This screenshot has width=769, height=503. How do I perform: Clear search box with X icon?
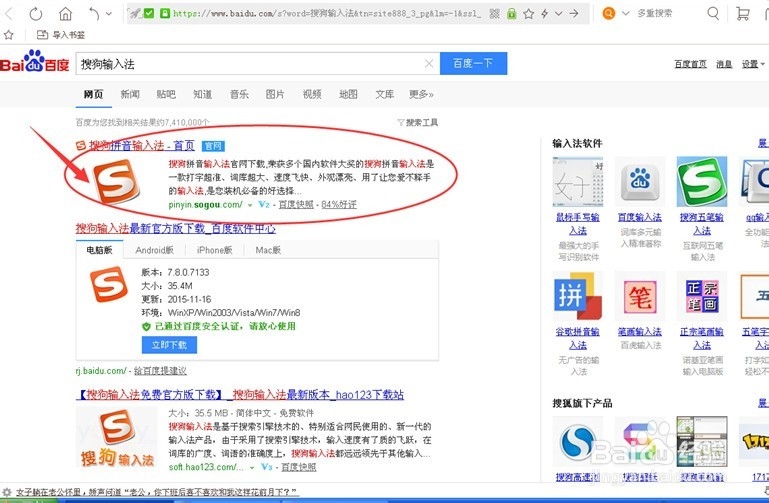click(429, 64)
